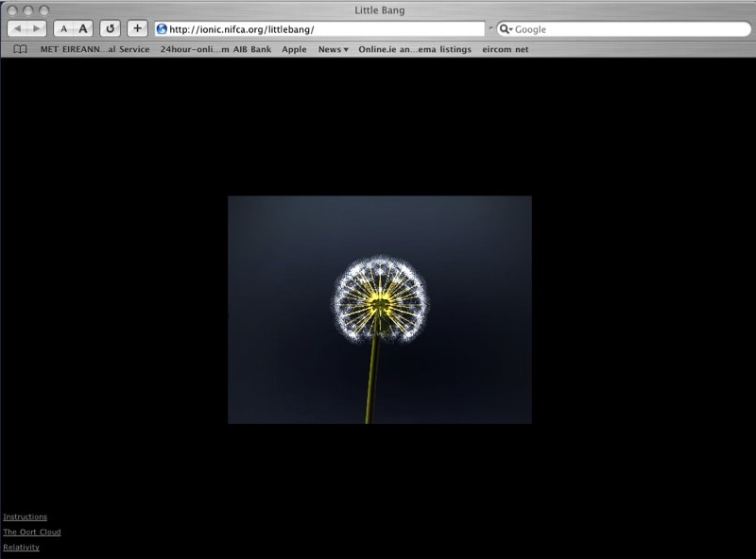Open the MET EIREANN bookmark
The width and height of the screenshot is (756, 559).
click(x=94, y=49)
